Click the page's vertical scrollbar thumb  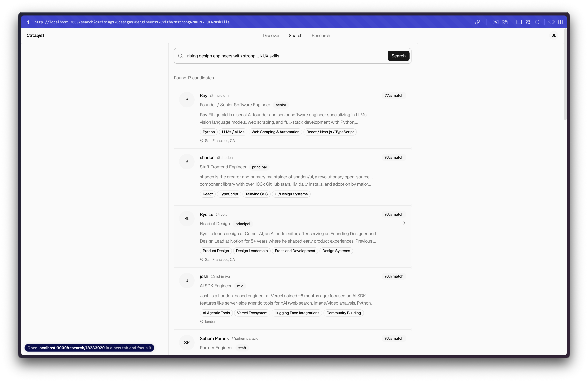pyautogui.click(x=565, y=81)
